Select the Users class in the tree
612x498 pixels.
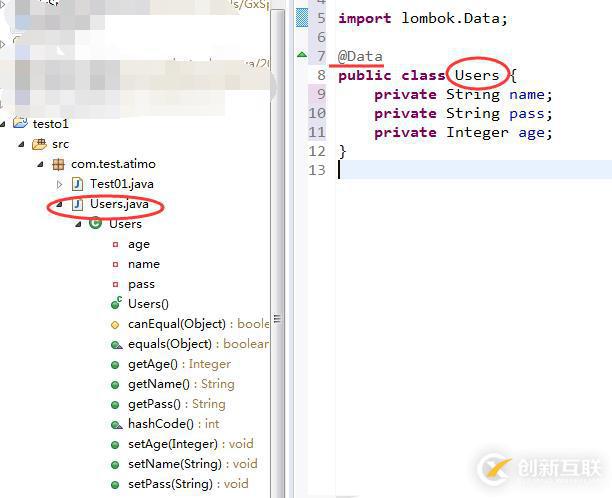pyautogui.click(x=125, y=224)
